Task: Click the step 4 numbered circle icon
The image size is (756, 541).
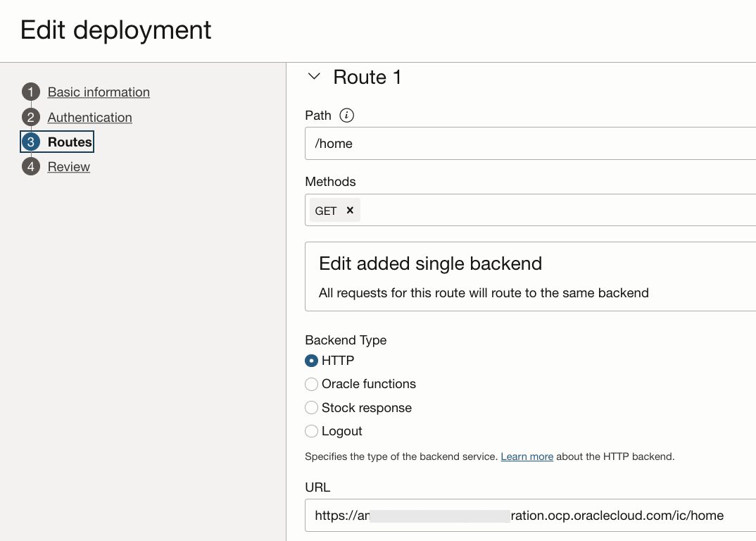Action: pos(30,166)
